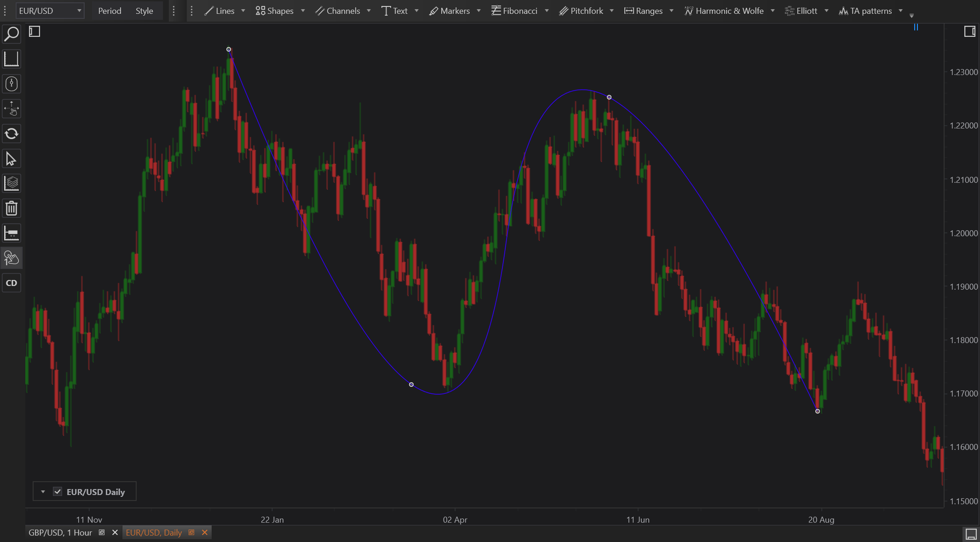The image size is (980, 542).
Task: Switch to GBP/USD, 1 Hour tab
Action: [x=60, y=532]
